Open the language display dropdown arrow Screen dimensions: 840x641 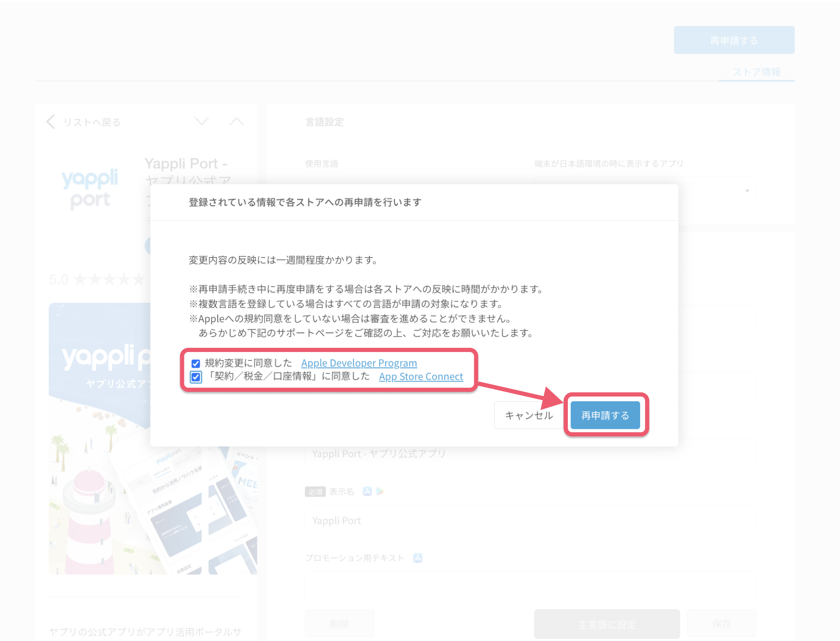click(747, 191)
